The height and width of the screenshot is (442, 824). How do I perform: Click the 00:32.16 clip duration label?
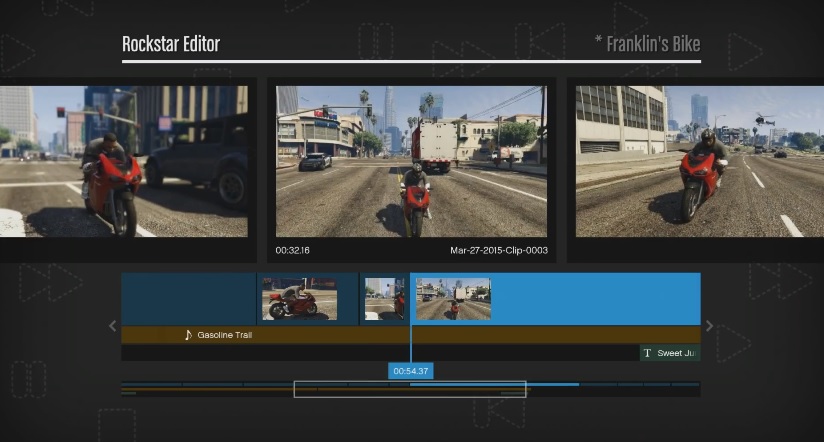292,251
